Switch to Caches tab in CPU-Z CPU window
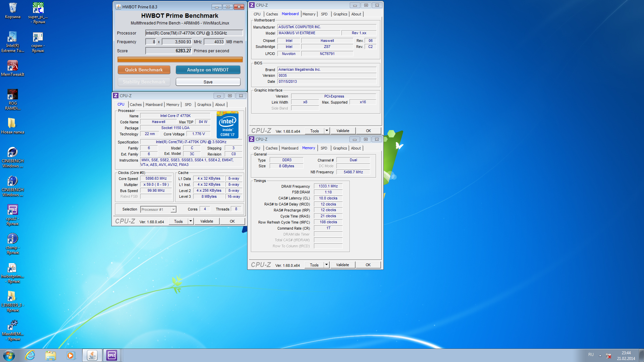644x362 pixels. coord(136,105)
